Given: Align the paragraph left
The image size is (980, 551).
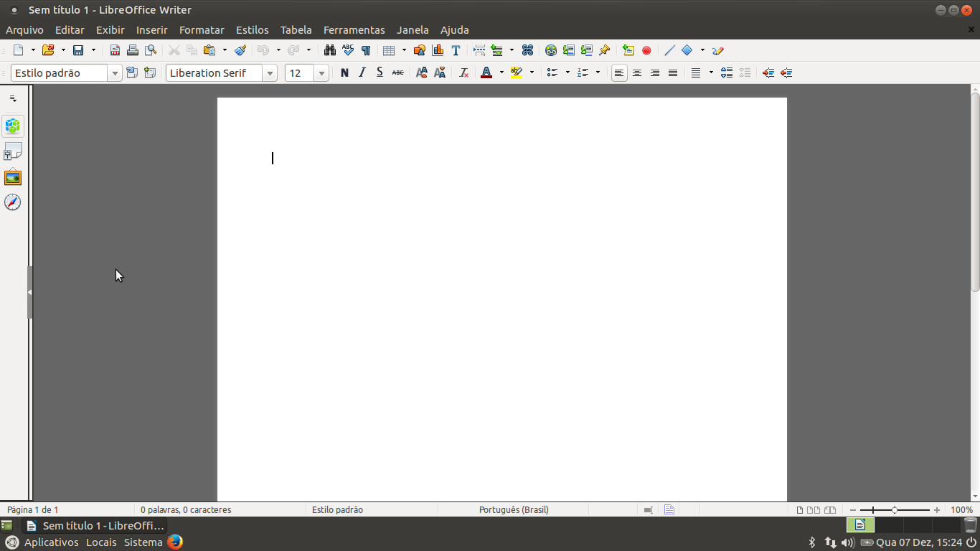Looking at the screenshot, I should [619, 72].
